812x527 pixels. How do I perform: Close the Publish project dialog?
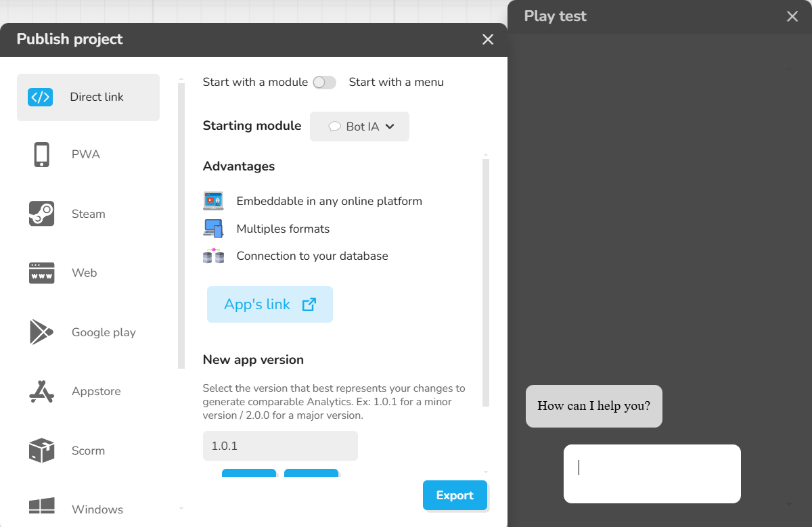pyautogui.click(x=488, y=39)
